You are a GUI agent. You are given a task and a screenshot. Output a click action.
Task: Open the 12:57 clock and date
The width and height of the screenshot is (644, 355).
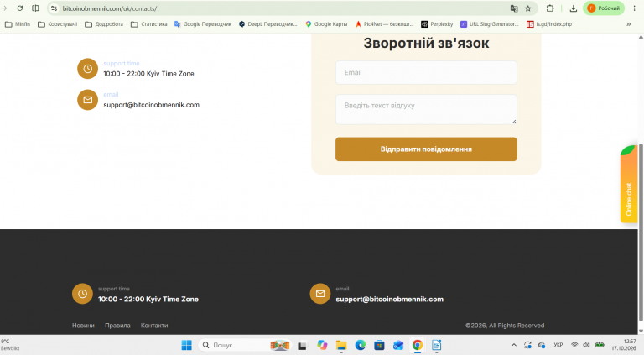coord(624,345)
